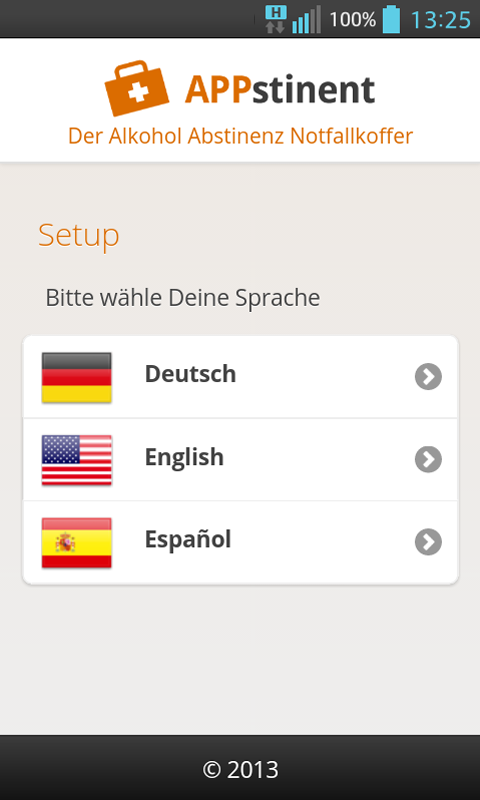480x800 pixels.
Task: Open the Deutsch row chevron arrow
Action: 428,377
